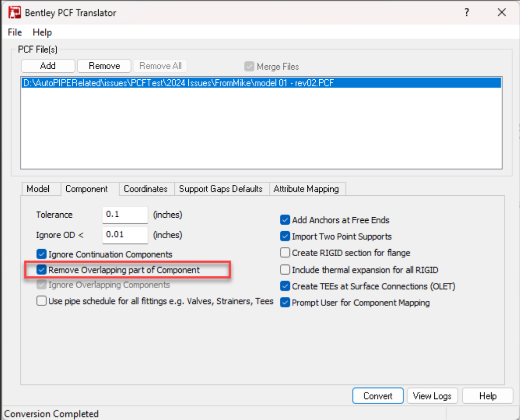Screen dimensions: 520x420
Task: Click the Bentley PCF Translator title bar icon
Action: coord(15,12)
